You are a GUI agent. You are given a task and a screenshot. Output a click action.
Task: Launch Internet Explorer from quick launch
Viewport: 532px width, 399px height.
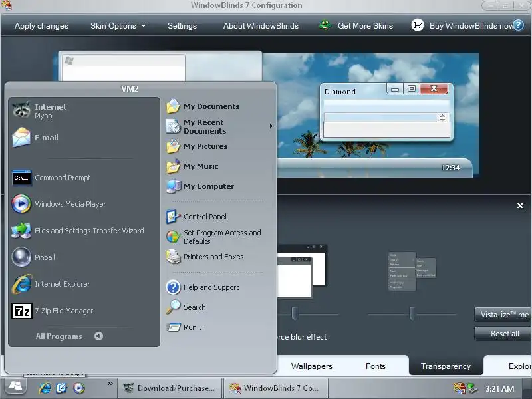[45, 388]
